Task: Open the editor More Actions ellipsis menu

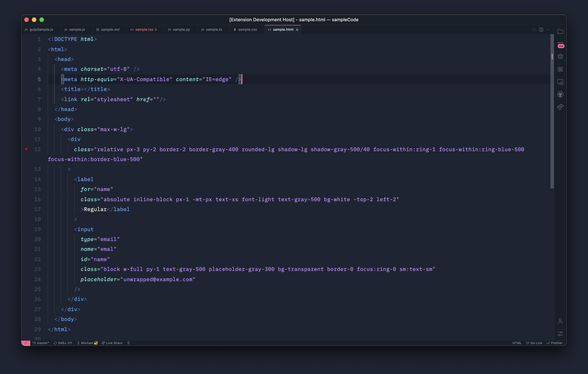Action: (548, 30)
